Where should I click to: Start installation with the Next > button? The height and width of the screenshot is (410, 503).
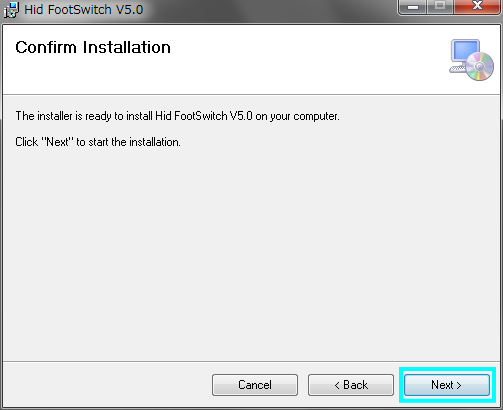[447, 385]
